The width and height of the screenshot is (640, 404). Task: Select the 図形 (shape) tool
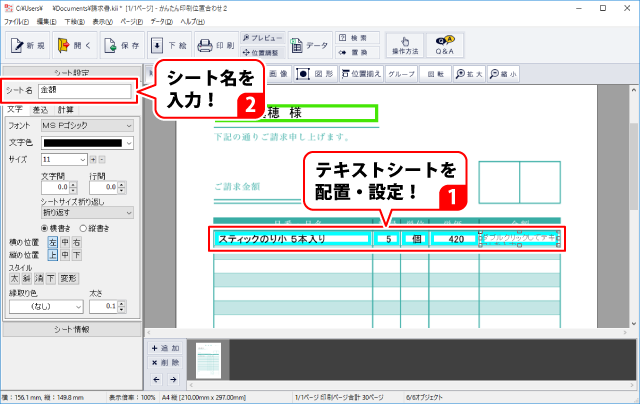315,74
